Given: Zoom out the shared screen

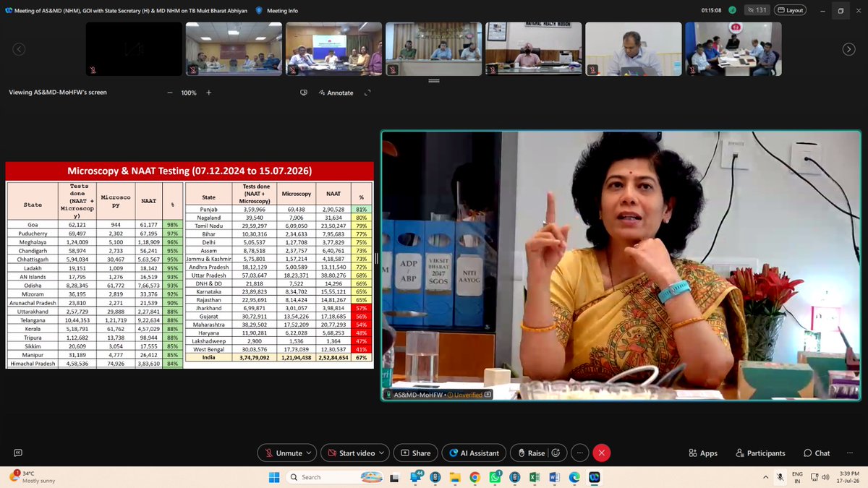Looking at the screenshot, I should click(170, 93).
